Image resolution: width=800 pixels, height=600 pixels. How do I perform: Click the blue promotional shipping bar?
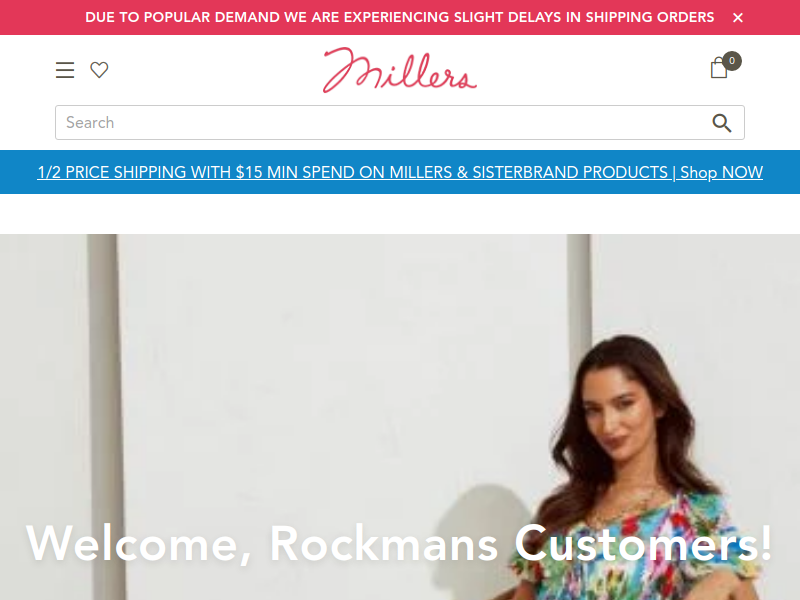click(400, 172)
